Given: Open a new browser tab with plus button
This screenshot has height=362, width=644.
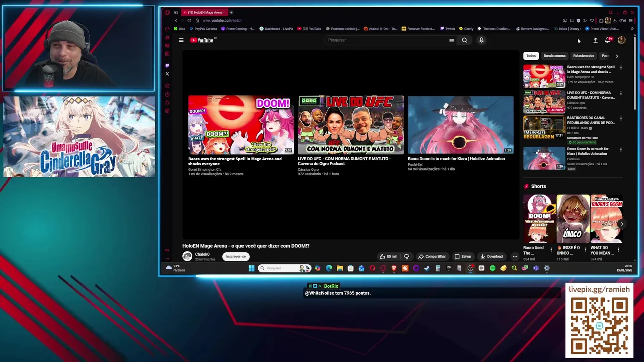Looking at the screenshot, I should click(x=231, y=12).
